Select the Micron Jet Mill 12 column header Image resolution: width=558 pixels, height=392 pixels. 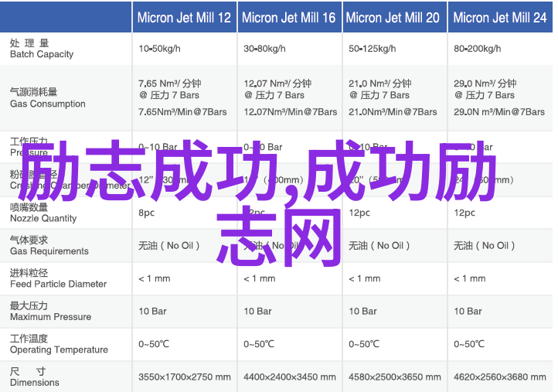[x=184, y=18]
